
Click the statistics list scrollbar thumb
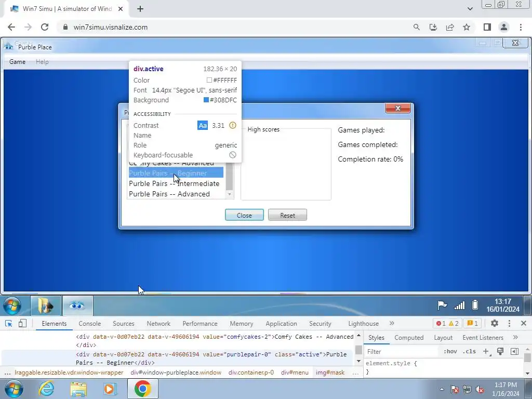(229, 176)
